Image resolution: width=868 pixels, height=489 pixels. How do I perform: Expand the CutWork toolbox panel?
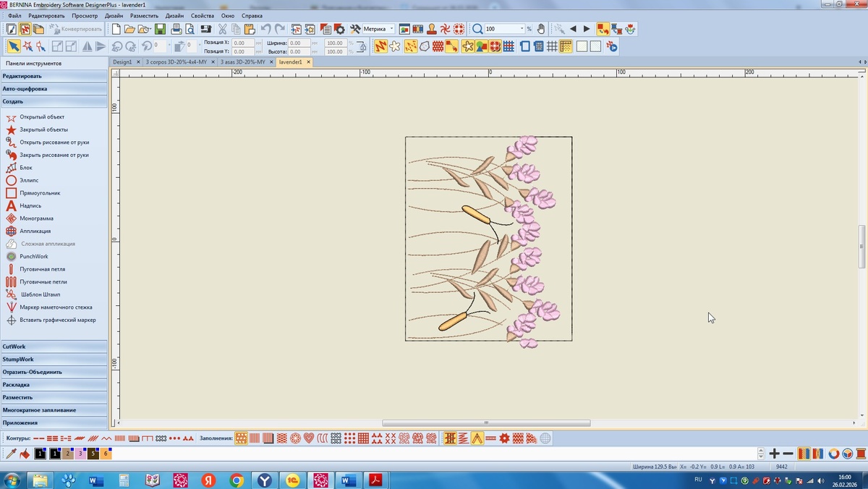tap(54, 346)
